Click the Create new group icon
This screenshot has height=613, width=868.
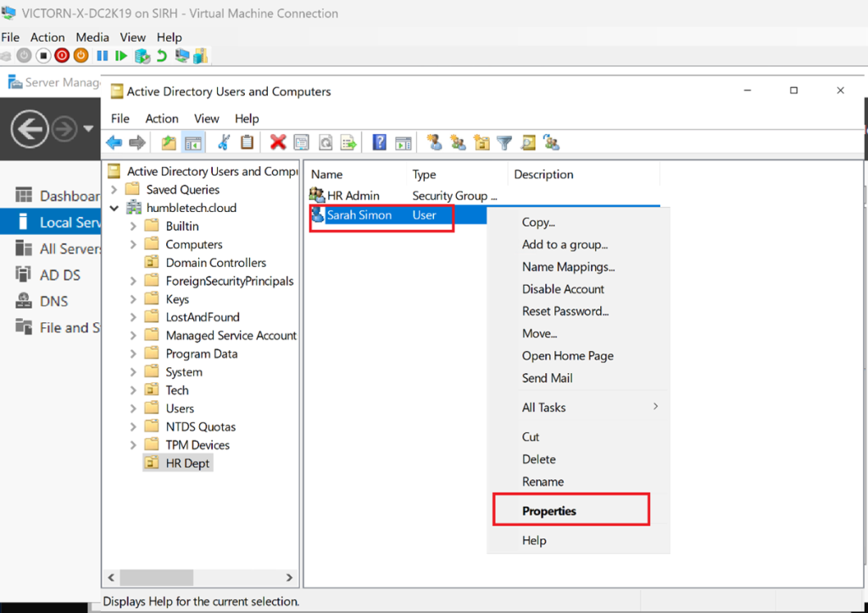tap(458, 142)
